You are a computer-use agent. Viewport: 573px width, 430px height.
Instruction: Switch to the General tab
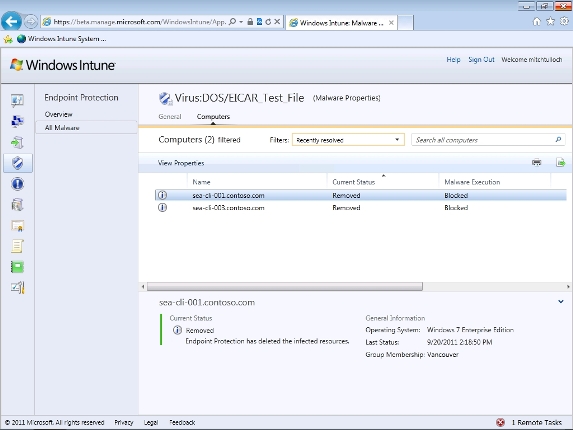(170, 116)
